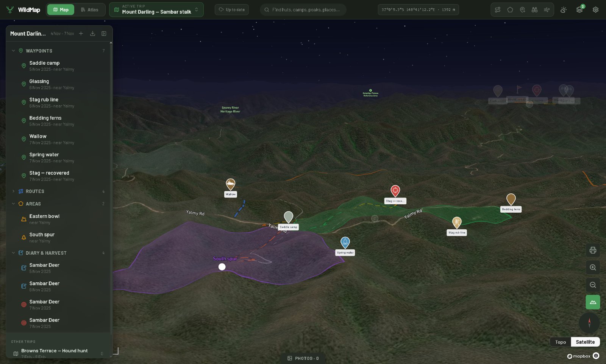Viewport: 606px width, 364px height.
Task: Collapse the trip sidebar panel
Action: [x=104, y=34]
